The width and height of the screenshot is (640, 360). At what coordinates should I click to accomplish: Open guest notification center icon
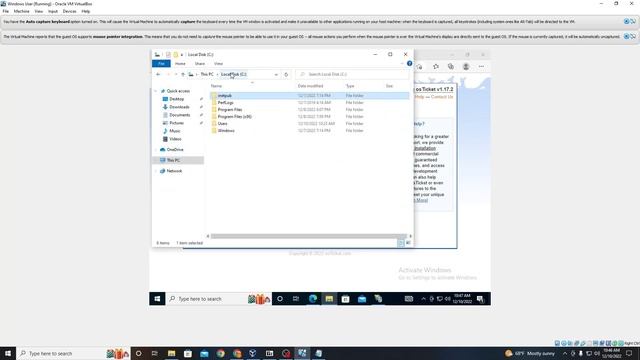tap(481, 299)
